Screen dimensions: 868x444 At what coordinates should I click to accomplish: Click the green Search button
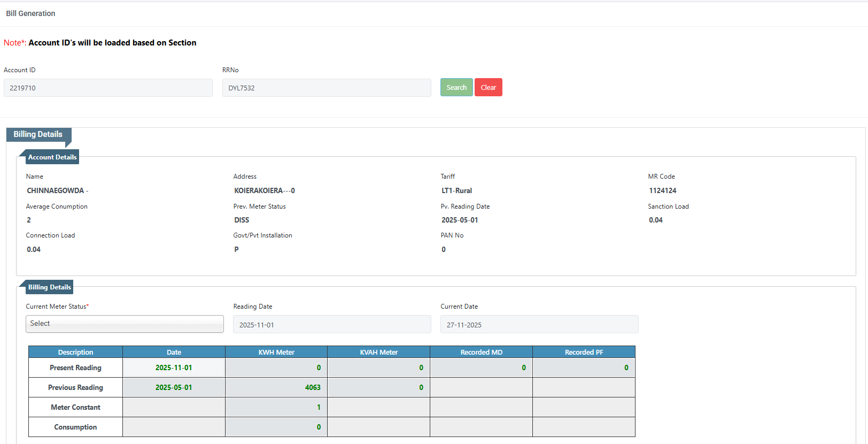click(x=456, y=87)
